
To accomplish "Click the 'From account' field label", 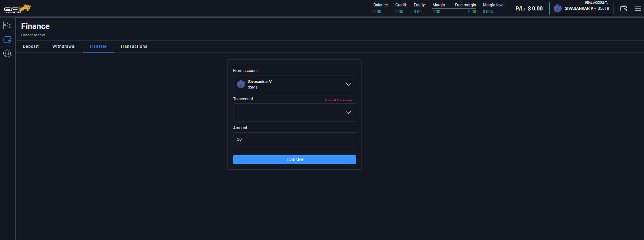I will pyautogui.click(x=245, y=71).
